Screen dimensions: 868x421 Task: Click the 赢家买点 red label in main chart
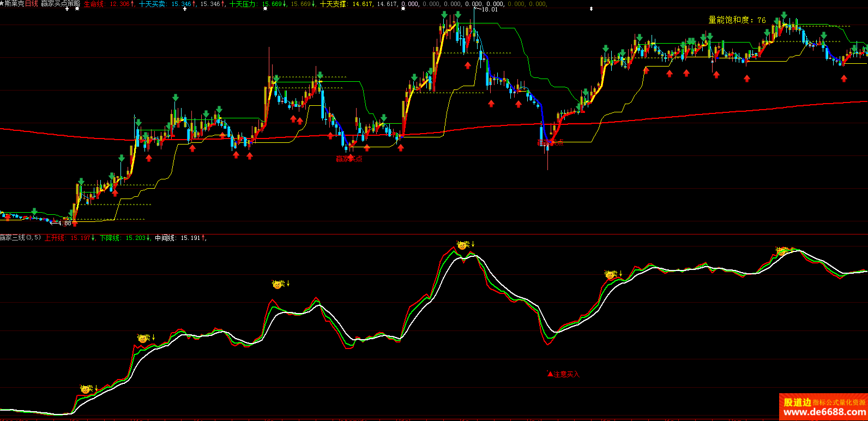tap(349, 159)
